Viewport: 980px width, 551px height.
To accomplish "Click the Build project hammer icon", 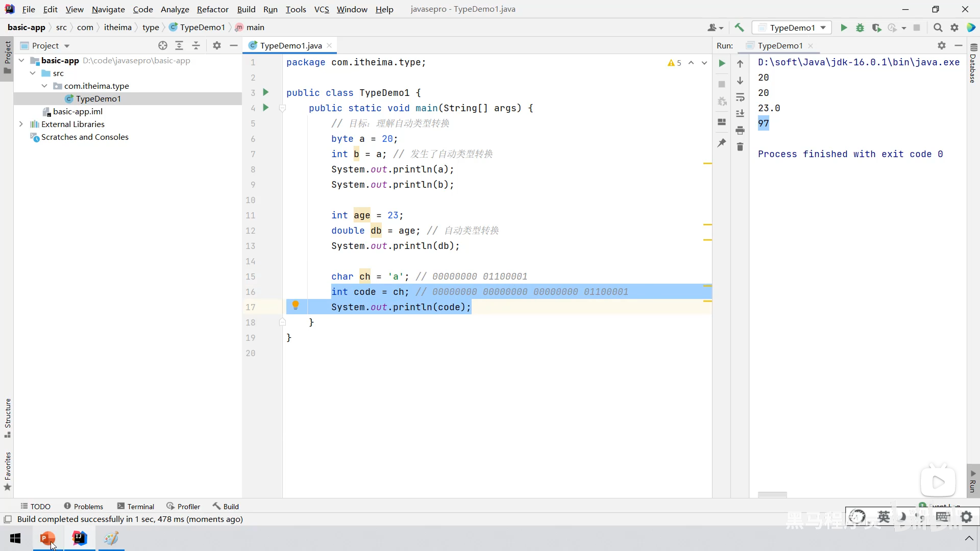I will tap(739, 28).
